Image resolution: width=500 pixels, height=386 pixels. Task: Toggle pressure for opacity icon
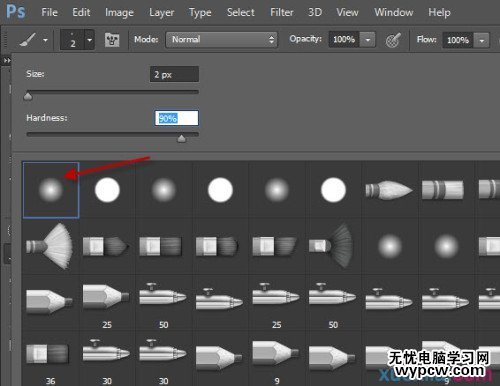tap(393, 40)
